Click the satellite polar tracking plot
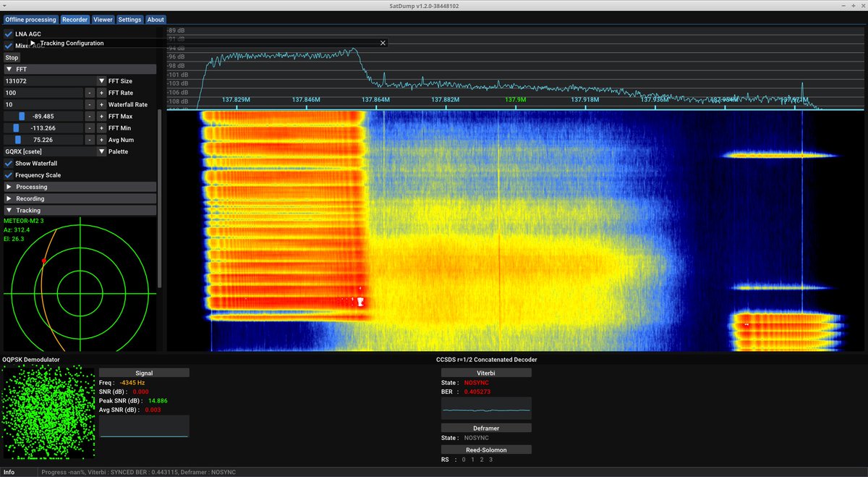 (x=80, y=284)
